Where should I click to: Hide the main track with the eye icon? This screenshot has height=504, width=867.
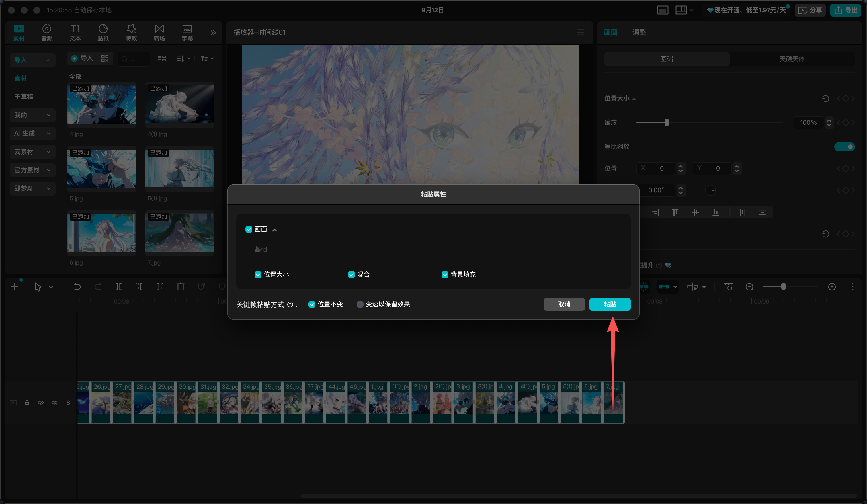[41, 403]
